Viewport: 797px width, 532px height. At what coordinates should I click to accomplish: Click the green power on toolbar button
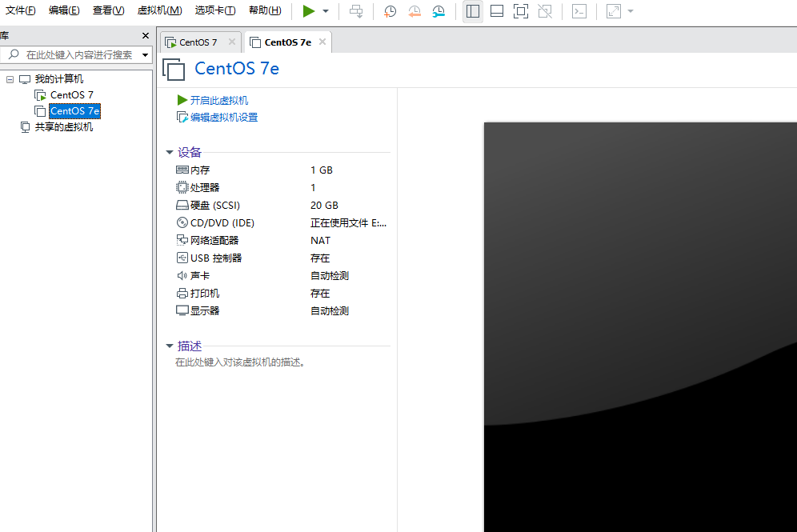coord(309,11)
